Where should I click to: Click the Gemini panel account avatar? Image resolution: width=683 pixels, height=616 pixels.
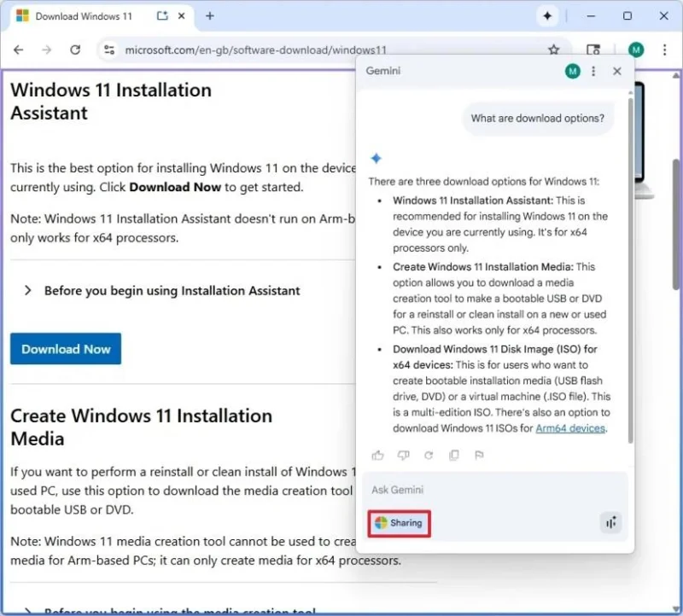pos(572,71)
